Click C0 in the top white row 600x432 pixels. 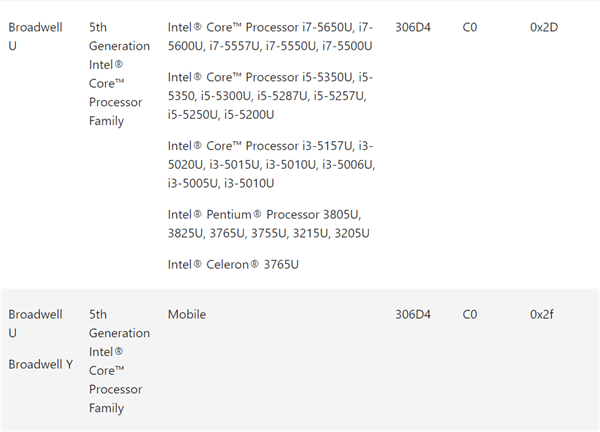coord(471,27)
